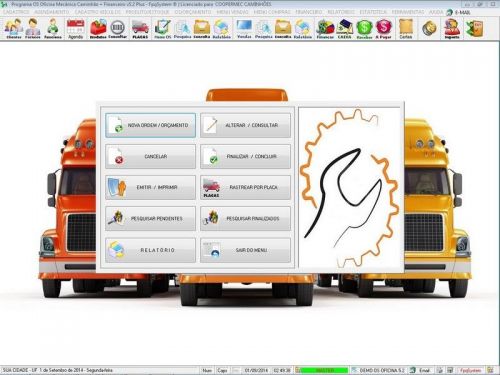Click the Rastrear por Placa button
The width and height of the screenshot is (500, 375).
point(245,188)
